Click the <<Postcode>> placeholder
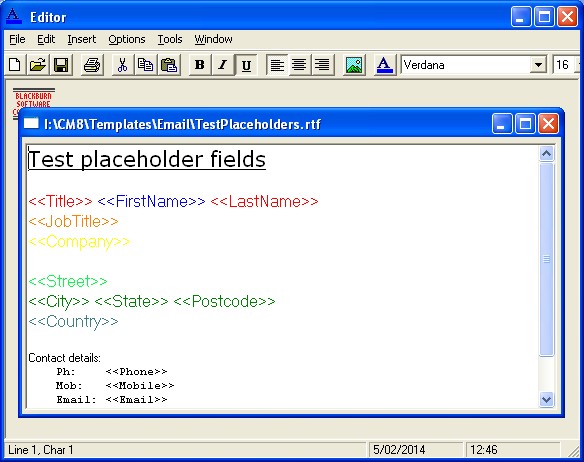The width and height of the screenshot is (584, 462). (225, 301)
